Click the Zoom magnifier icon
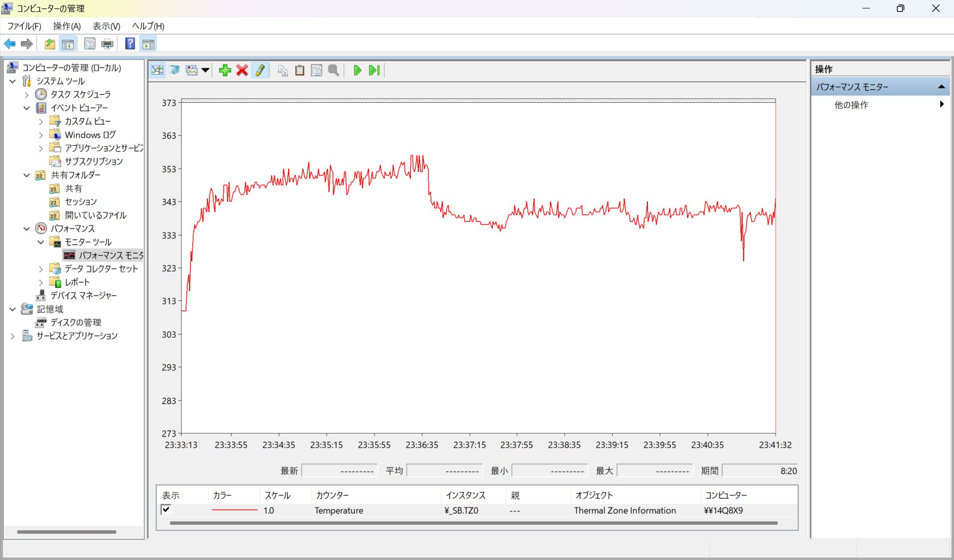This screenshot has height=560, width=954. point(333,70)
